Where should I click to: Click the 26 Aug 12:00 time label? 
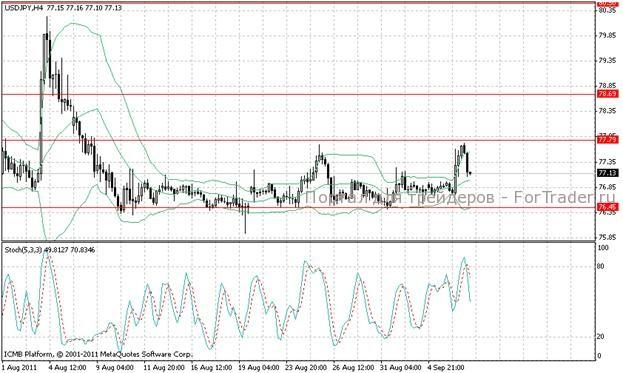coord(353,367)
